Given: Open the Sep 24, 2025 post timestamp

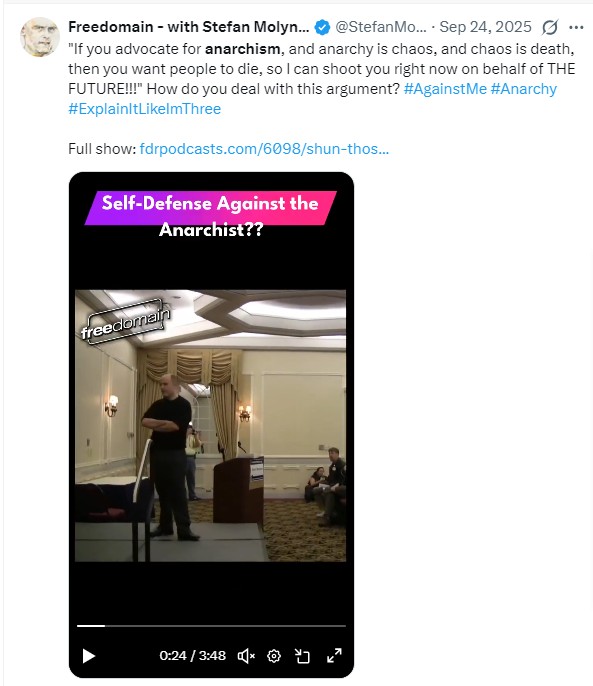Looking at the screenshot, I should [485, 27].
